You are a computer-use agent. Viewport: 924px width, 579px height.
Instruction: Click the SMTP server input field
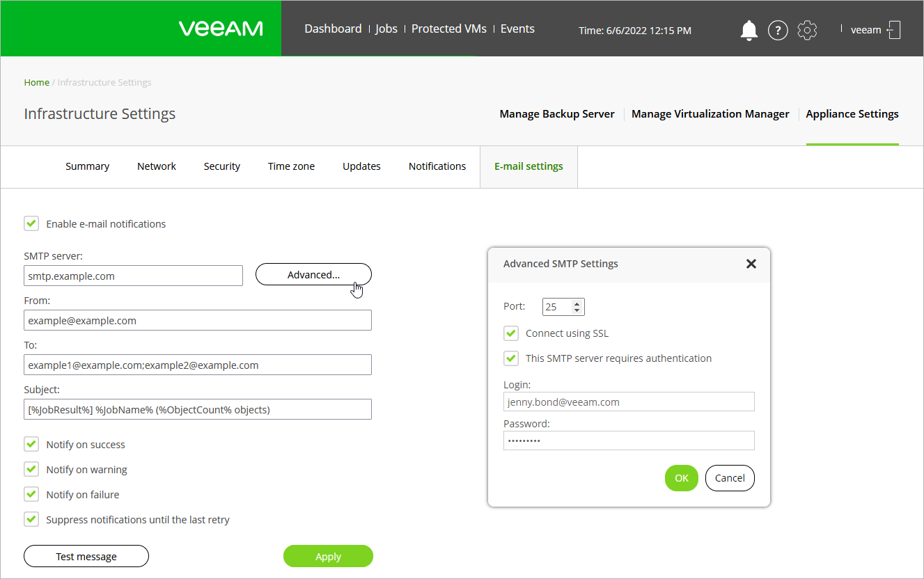(134, 276)
